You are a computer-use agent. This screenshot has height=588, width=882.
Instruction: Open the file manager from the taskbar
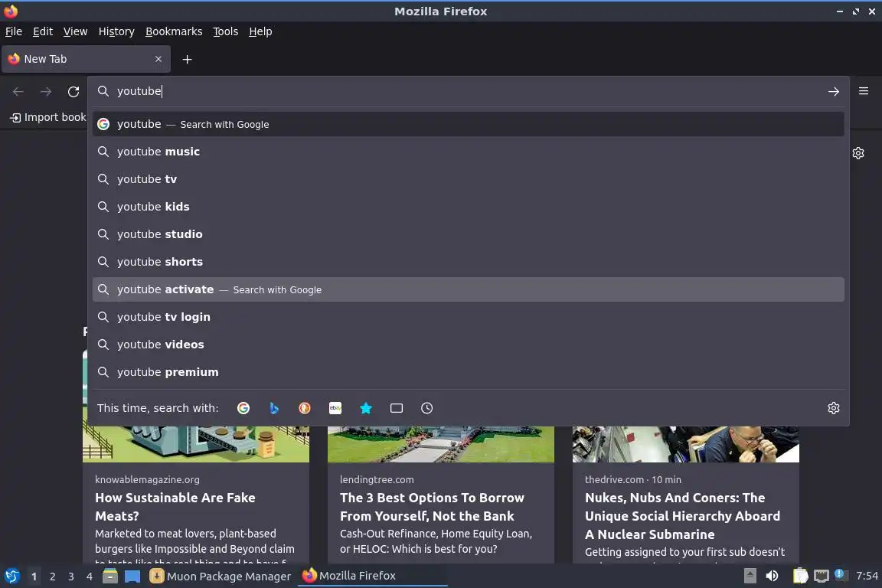110,577
